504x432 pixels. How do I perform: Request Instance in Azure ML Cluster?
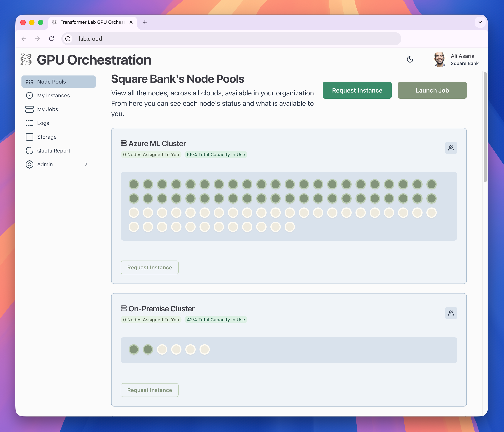tap(149, 267)
